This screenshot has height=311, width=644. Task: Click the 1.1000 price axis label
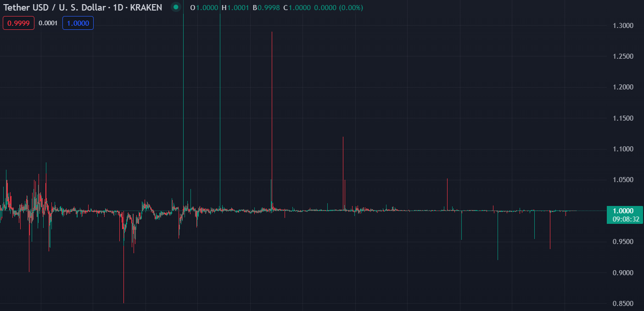pos(623,149)
